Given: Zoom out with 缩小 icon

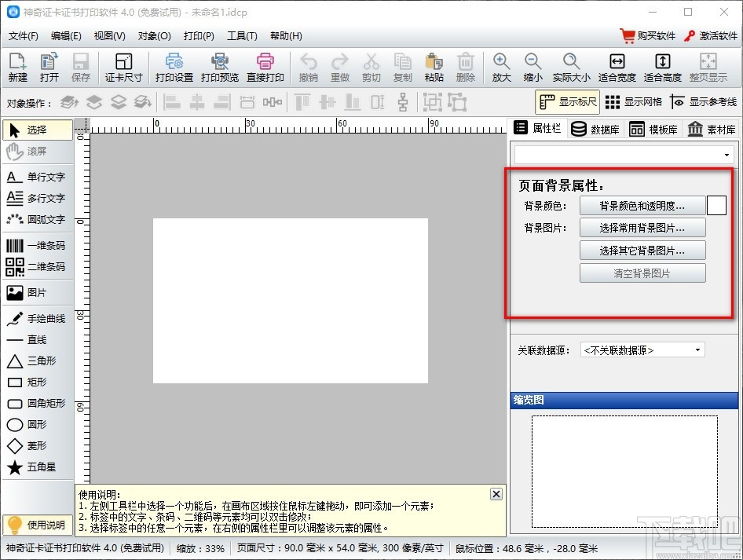Looking at the screenshot, I should tap(533, 68).
